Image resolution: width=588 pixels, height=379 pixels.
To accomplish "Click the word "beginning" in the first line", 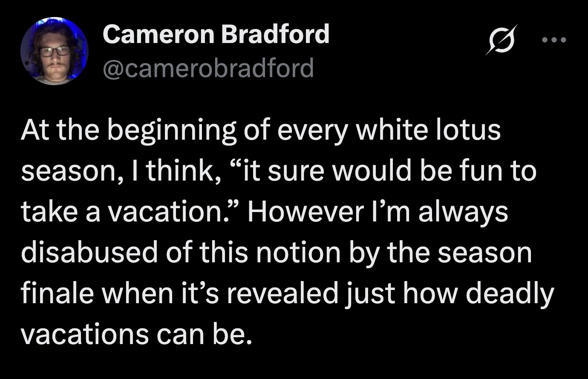I will pos(171,131).
